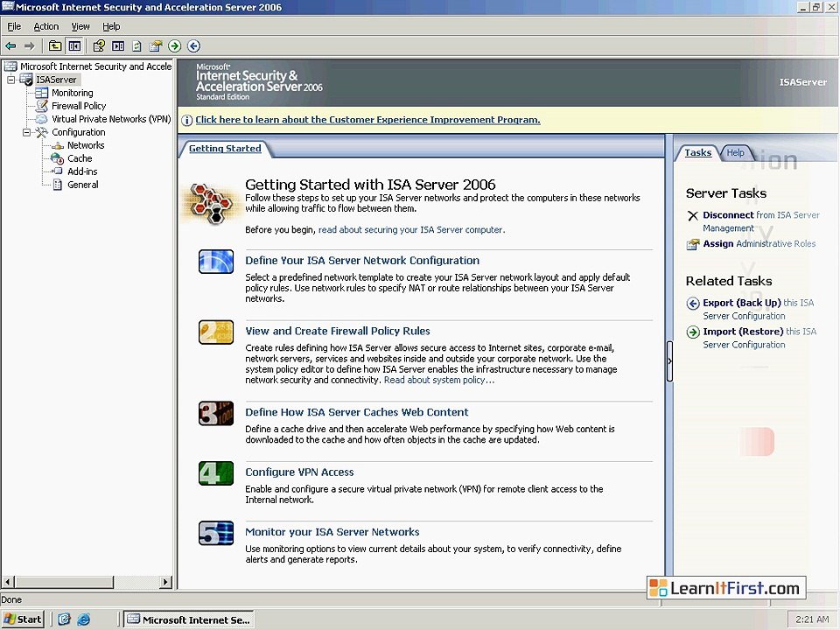Open the Action menu
Image resolution: width=840 pixels, height=630 pixels.
pos(46,26)
